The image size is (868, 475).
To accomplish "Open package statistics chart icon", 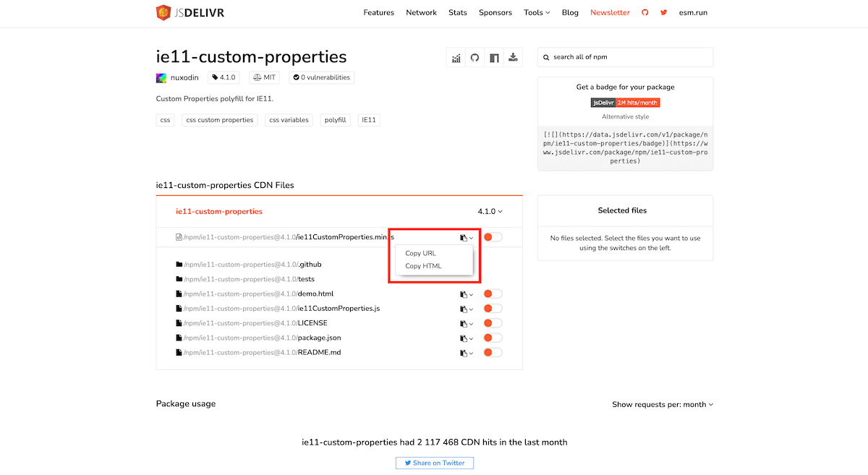I will [x=456, y=58].
